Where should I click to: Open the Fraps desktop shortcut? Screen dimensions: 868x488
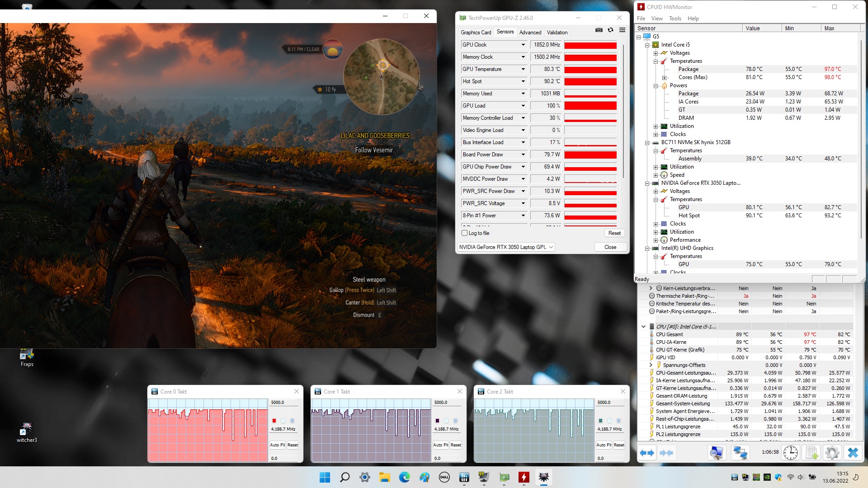(x=27, y=357)
